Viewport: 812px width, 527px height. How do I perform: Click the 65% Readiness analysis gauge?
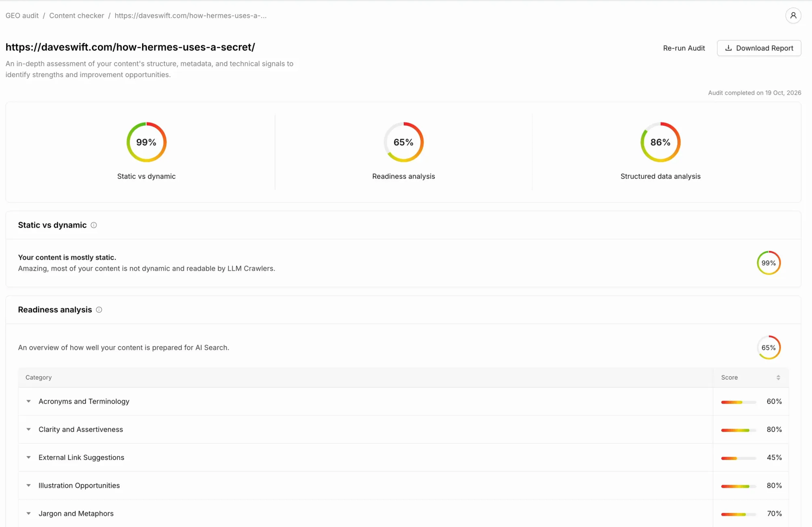pyautogui.click(x=404, y=142)
